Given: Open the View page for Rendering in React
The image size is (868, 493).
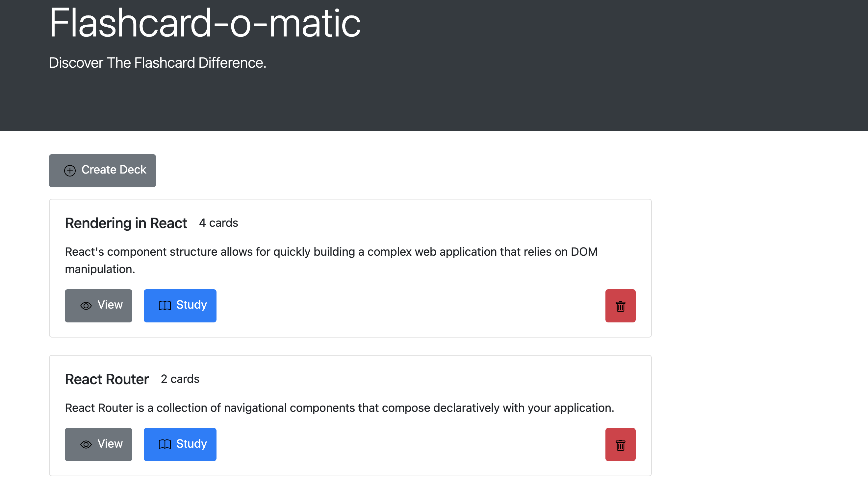Looking at the screenshot, I should coord(98,306).
